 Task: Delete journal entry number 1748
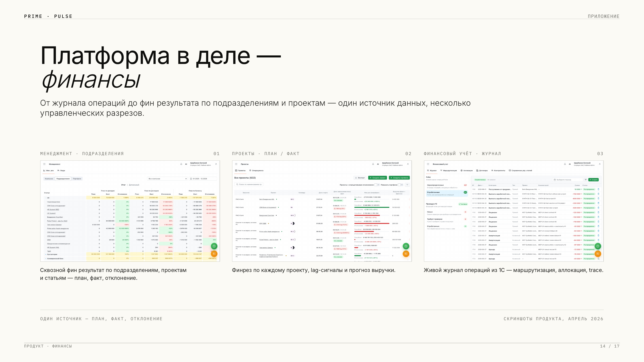click(598, 236)
